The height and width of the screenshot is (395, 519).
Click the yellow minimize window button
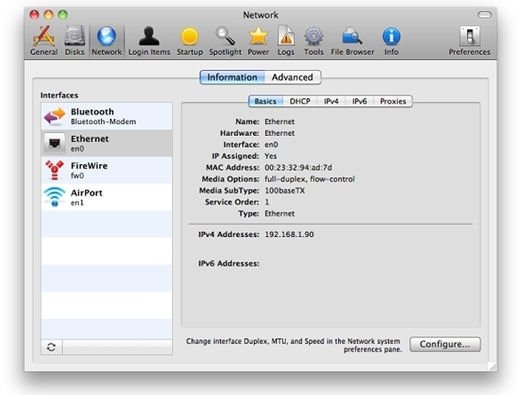pyautogui.click(x=49, y=15)
